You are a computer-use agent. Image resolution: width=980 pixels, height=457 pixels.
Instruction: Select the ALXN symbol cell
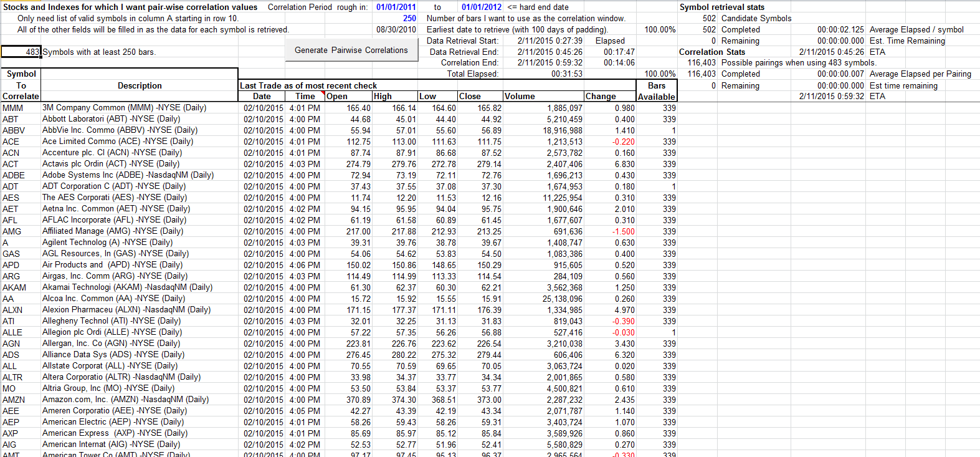pos(21,310)
